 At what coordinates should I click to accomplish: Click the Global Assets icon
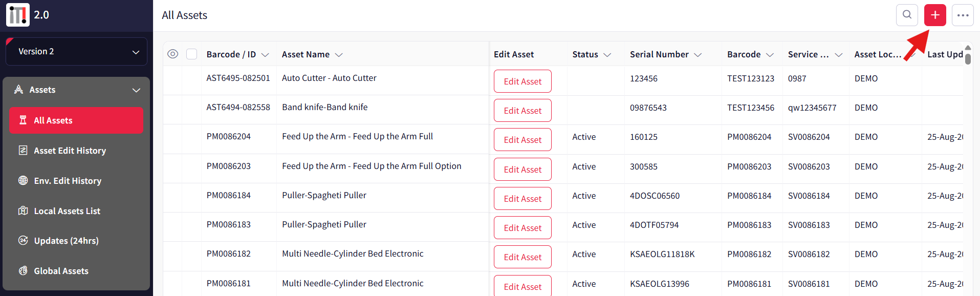point(23,271)
